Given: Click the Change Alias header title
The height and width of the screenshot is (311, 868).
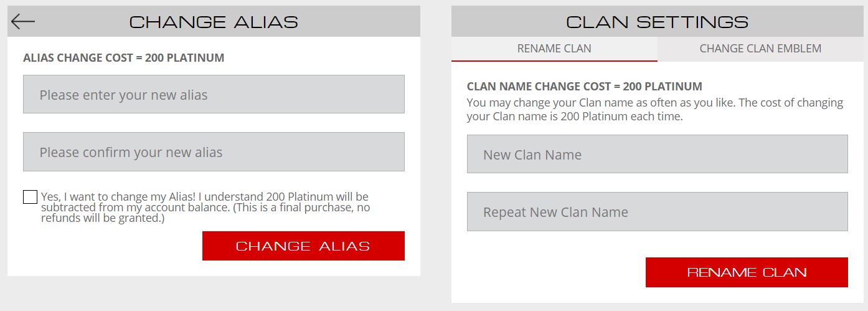Looking at the screenshot, I should point(214,22).
